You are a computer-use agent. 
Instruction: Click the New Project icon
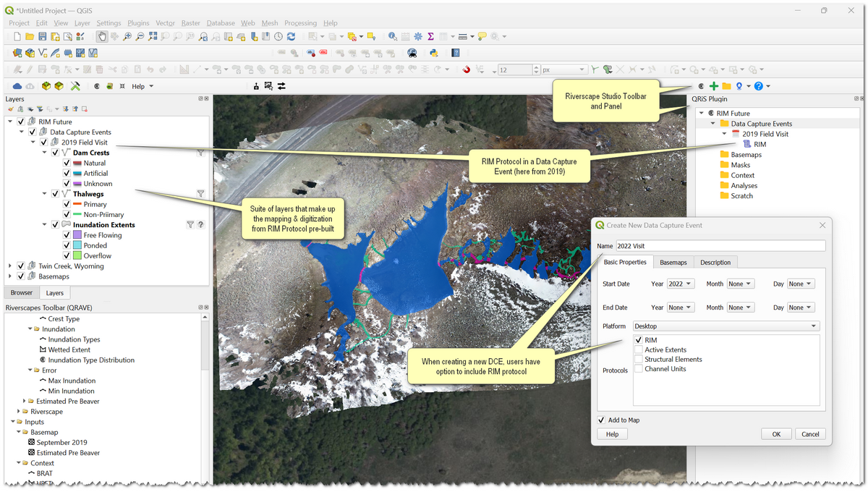coord(17,36)
